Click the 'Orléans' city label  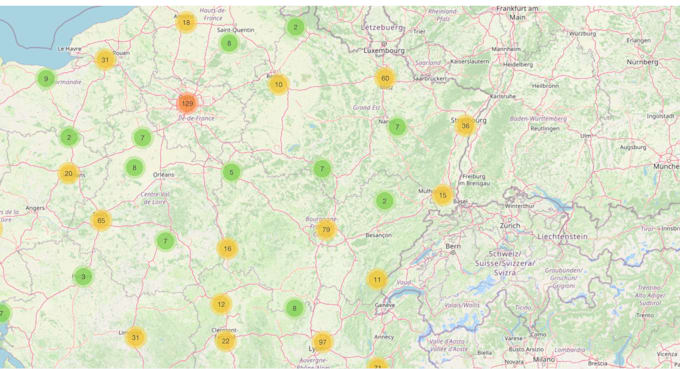[163, 175]
